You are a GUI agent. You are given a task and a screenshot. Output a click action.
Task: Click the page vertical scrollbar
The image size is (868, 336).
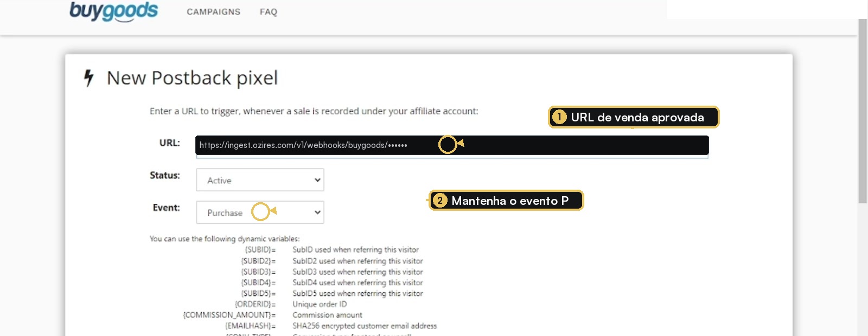[863, 111]
